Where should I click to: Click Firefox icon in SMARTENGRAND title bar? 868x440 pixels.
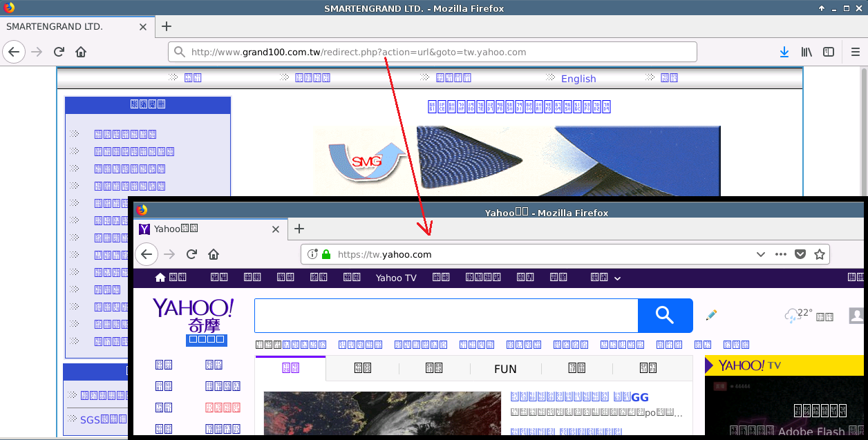point(9,8)
